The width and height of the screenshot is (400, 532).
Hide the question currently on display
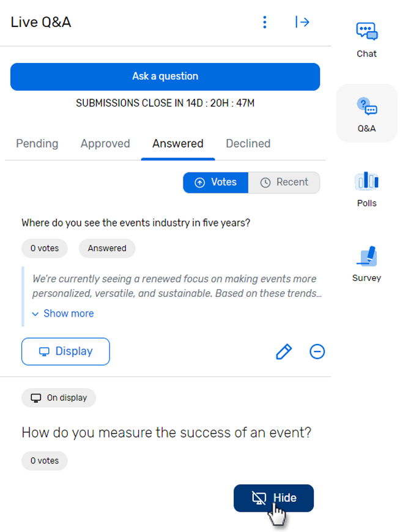click(x=273, y=498)
